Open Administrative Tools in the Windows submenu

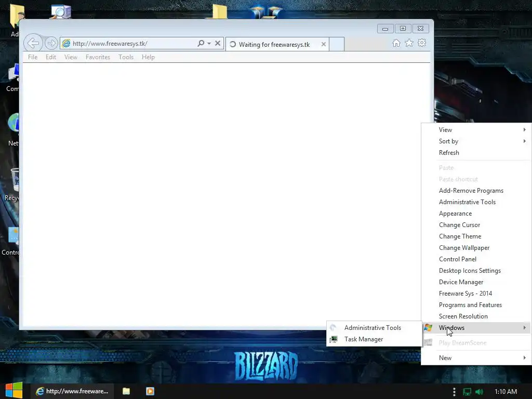[x=374, y=328]
